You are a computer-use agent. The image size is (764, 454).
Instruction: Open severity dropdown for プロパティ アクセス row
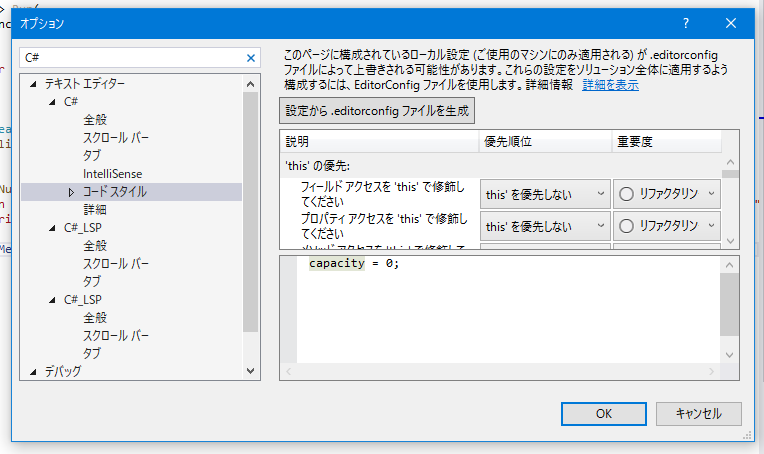[x=667, y=227]
